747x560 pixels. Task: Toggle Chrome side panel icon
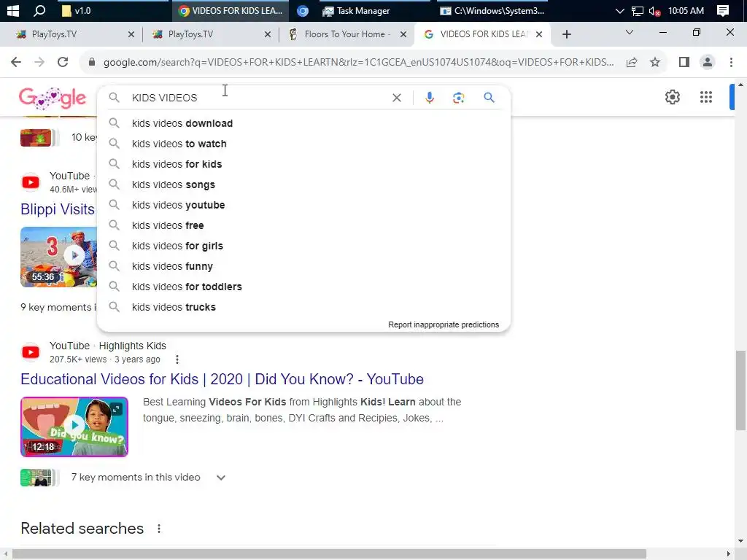coord(684,62)
